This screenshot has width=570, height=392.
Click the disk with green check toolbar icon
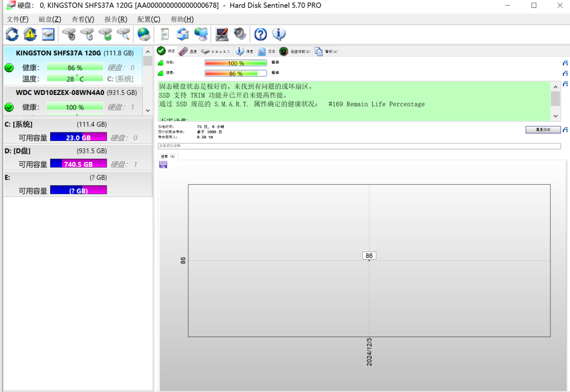click(106, 34)
